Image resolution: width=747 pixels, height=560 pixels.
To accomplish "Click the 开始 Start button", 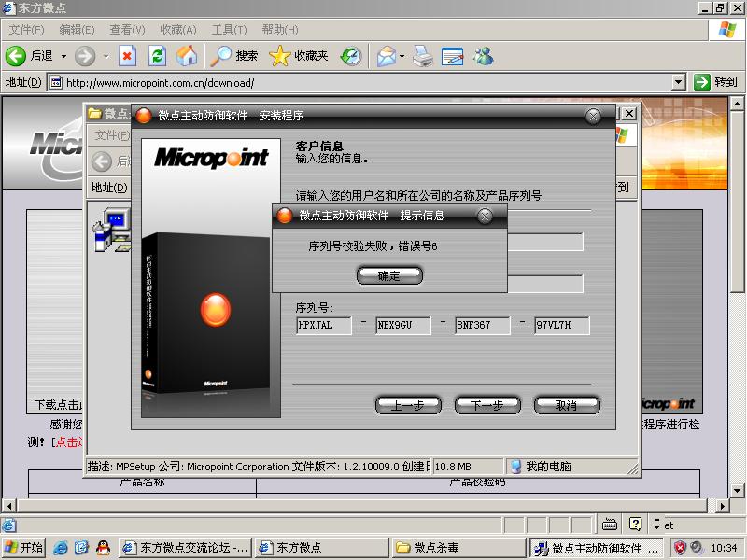I will click(23, 548).
